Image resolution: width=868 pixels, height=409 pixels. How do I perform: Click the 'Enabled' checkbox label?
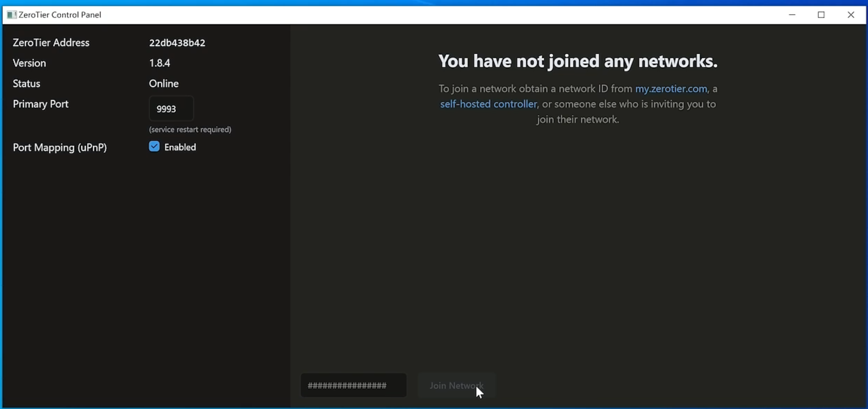point(180,147)
